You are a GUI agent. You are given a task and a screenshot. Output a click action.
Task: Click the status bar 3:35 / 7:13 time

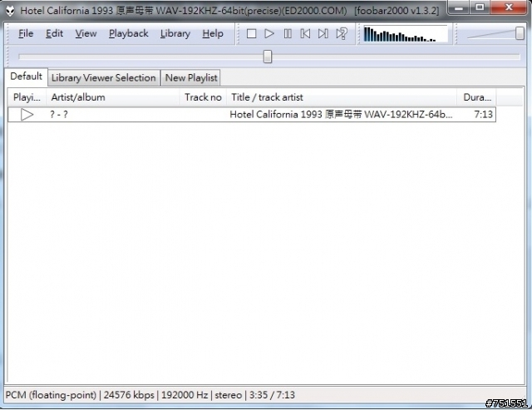272,395
